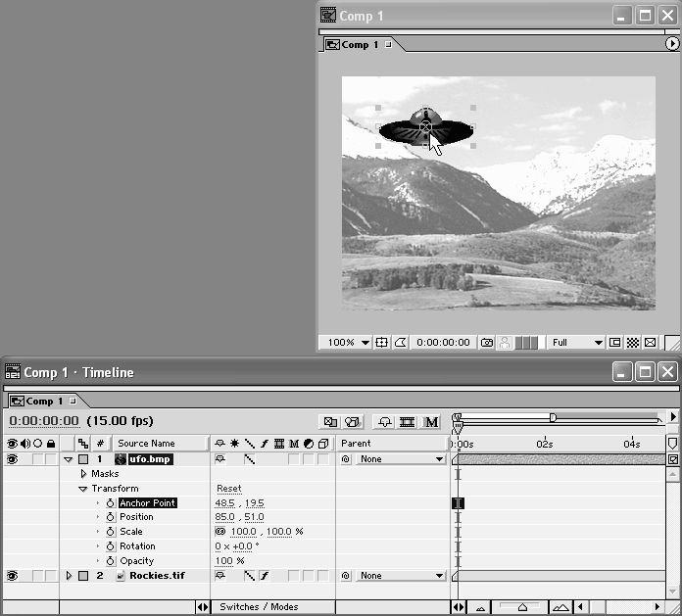Click the title-action safe grid icon

point(382,343)
